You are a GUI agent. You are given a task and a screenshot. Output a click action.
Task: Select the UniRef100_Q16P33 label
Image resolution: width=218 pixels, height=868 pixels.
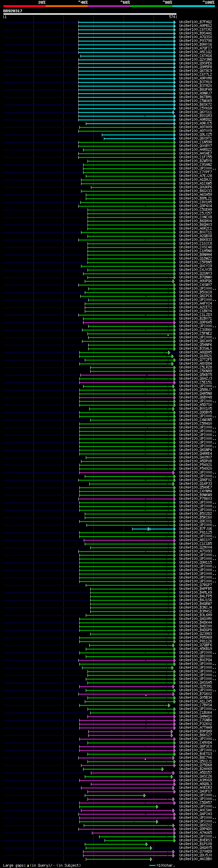[196, 483]
